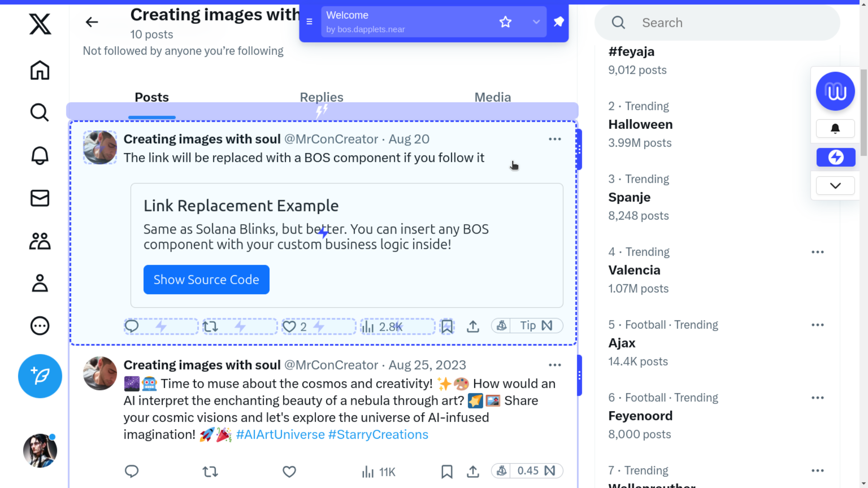
Task: Open the three-dot menu on the Ajax trending item
Action: [818, 324]
